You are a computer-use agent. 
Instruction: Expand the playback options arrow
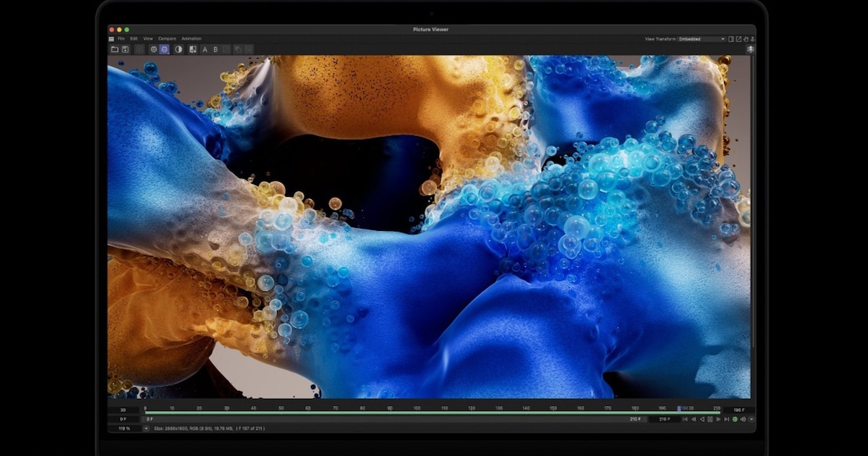[x=752, y=419]
